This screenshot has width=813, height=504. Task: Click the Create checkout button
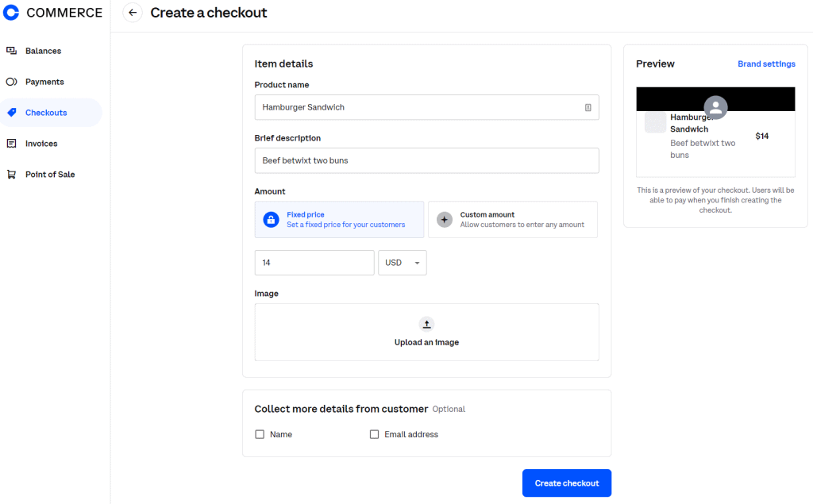point(567,483)
